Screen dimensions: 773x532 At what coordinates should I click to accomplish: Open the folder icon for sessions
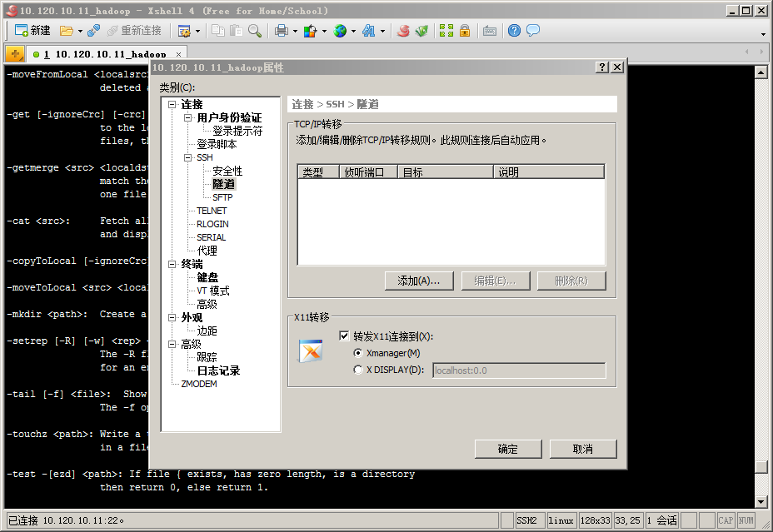[x=66, y=31]
